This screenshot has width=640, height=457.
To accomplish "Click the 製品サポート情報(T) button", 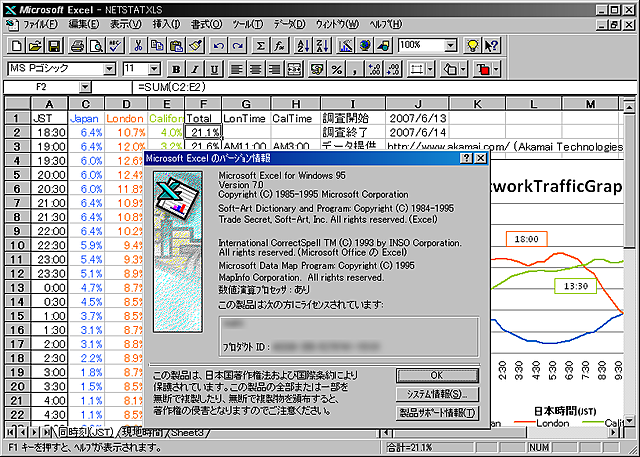I will 437,413.
